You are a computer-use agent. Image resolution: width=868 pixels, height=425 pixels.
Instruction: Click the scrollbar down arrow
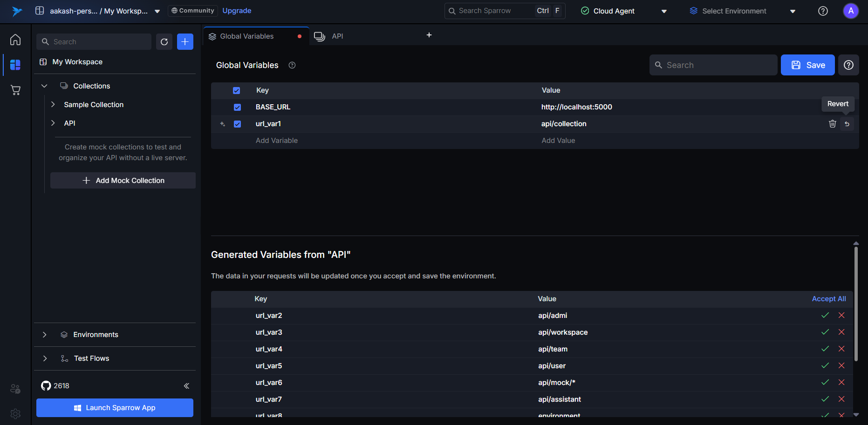click(856, 414)
